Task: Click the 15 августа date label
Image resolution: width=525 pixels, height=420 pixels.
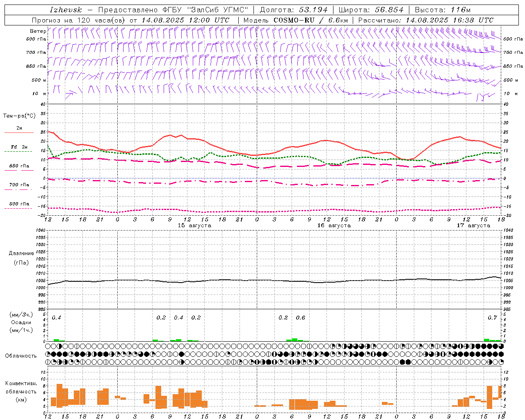Action: (194, 226)
